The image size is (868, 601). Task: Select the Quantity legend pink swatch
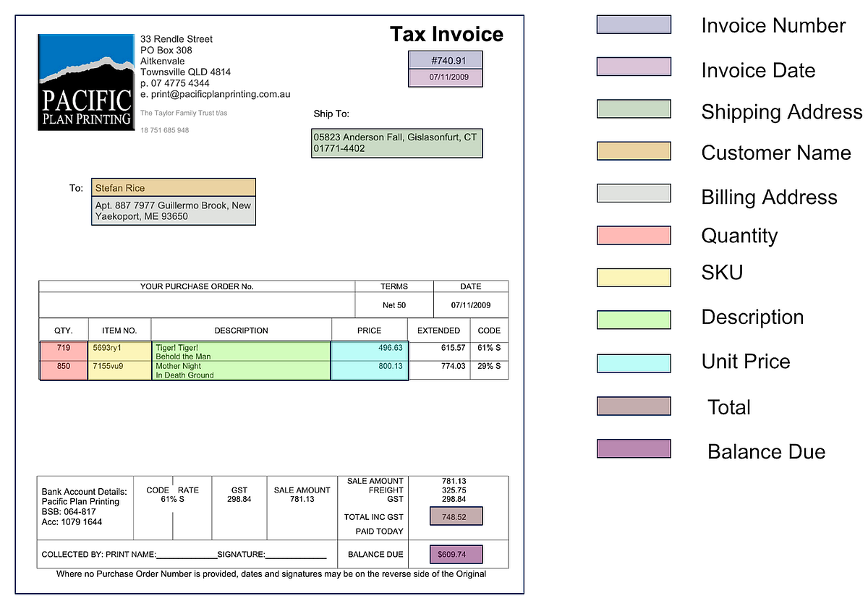(634, 235)
